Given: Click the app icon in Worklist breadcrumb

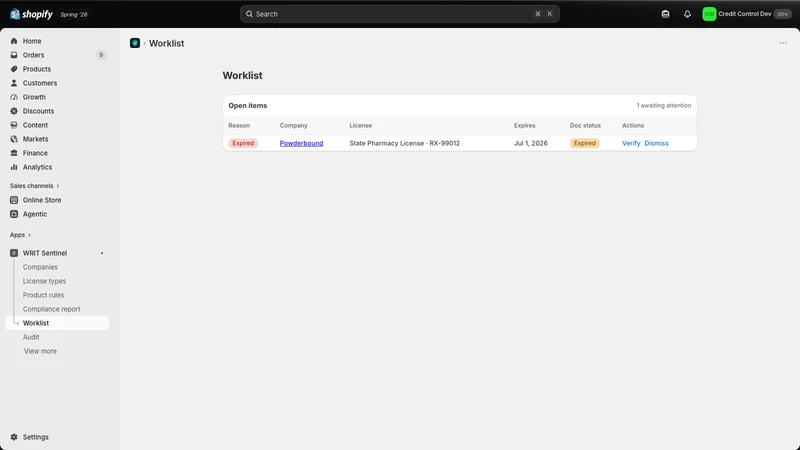Looking at the screenshot, I should pos(135,43).
